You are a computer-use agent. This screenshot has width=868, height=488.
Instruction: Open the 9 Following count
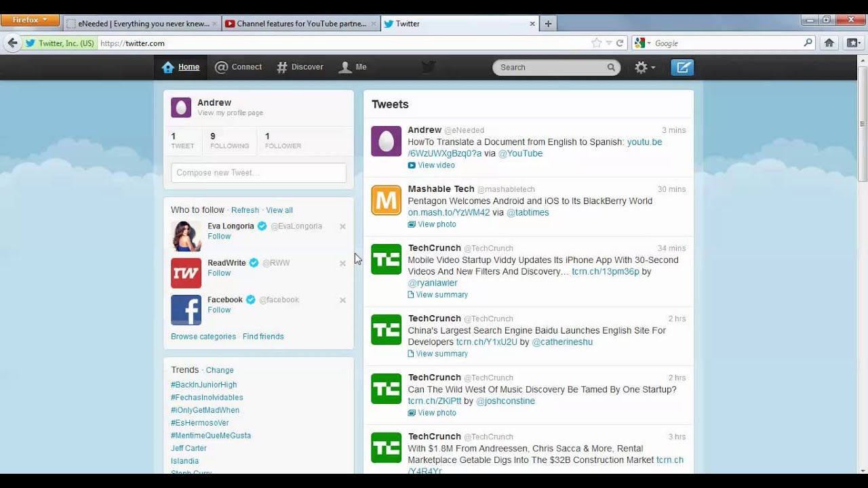click(229, 141)
